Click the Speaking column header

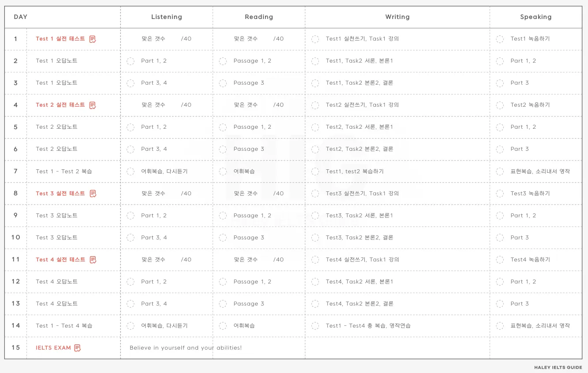[536, 17]
